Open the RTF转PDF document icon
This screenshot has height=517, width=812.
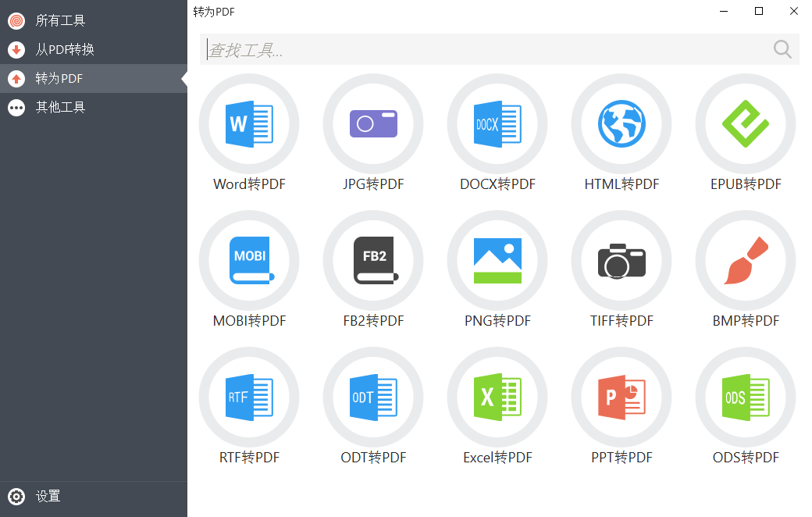[249, 398]
